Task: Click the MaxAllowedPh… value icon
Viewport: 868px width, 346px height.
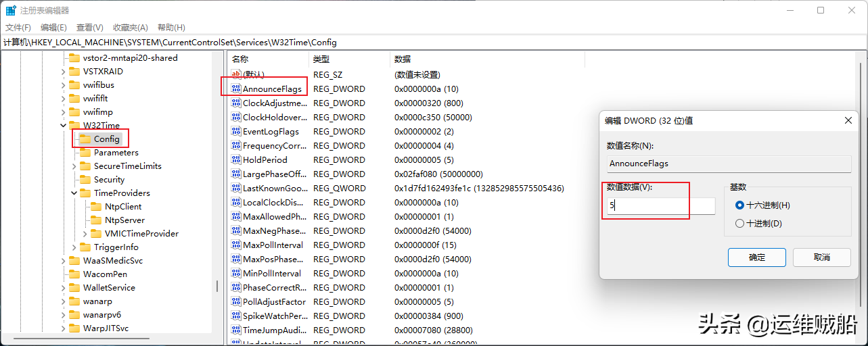Action: coord(236,217)
